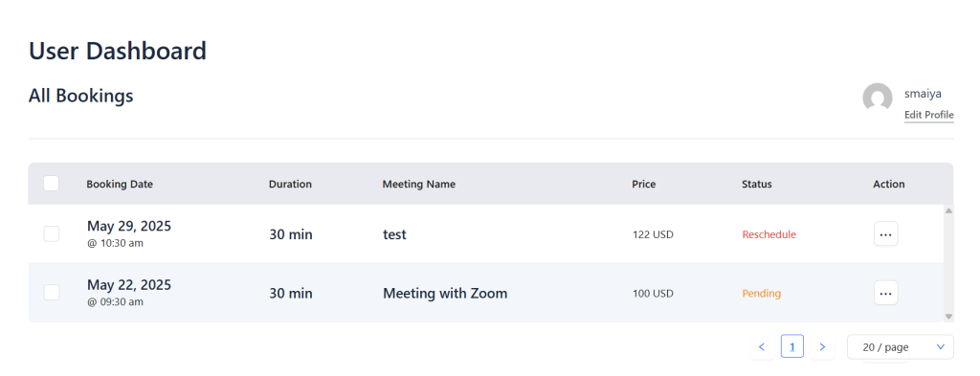980x376 pixels.
Task: Click the Pending status label
Action: [762, 294]
